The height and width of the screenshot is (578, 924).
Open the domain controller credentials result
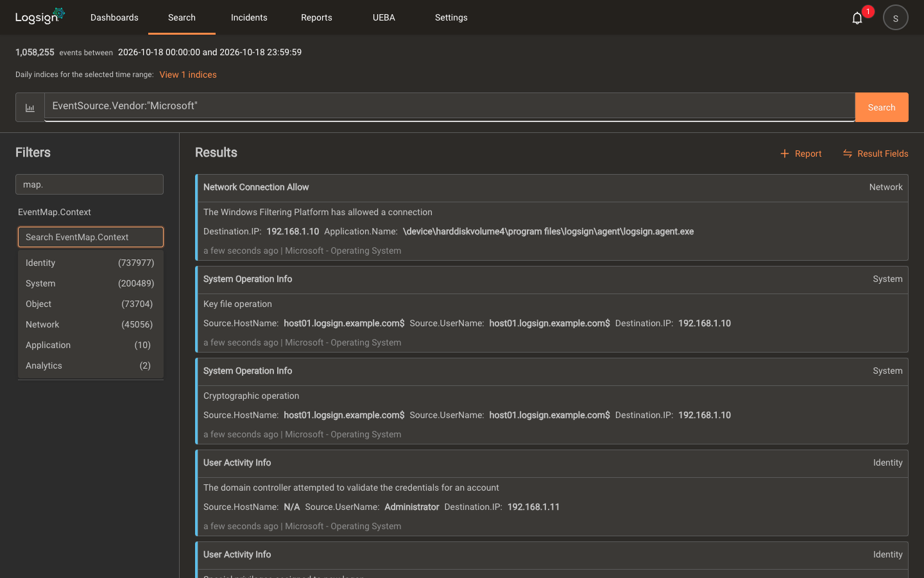click(x=552, y=493)
